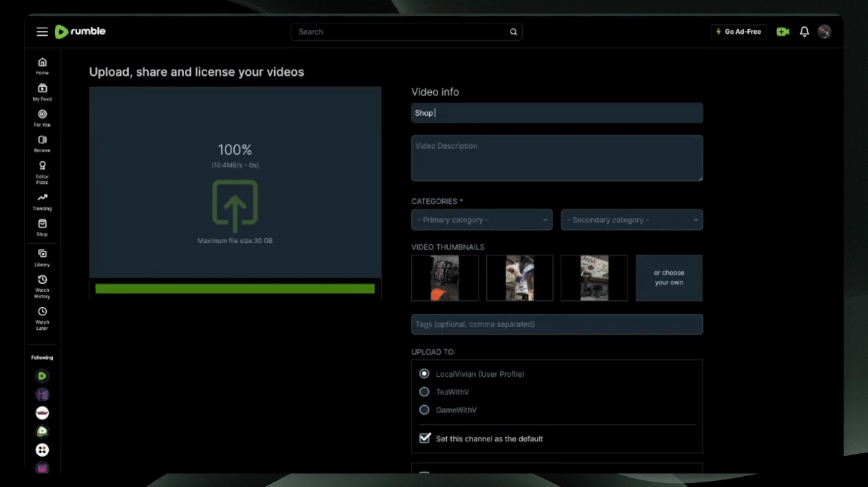Open Trending in the sidebar
The width and height of the screenshot is (868, 487).
click(42, 202)
